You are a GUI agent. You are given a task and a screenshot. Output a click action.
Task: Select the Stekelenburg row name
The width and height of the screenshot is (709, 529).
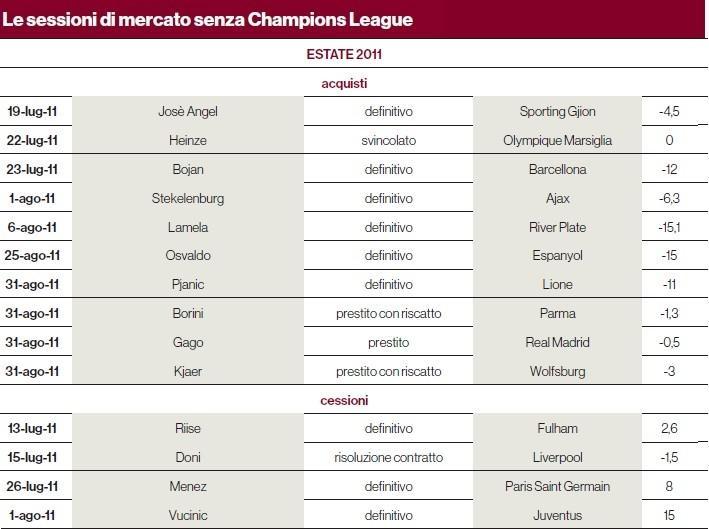point(188,198)
